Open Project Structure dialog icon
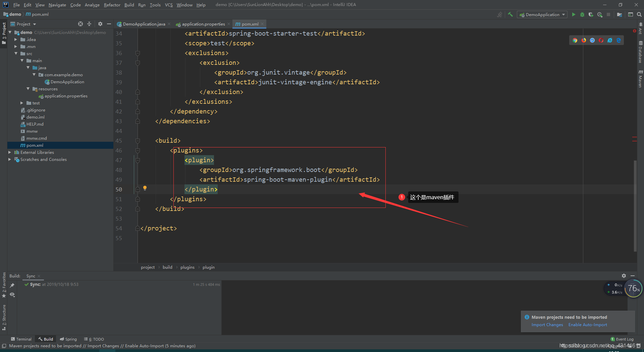644x352 pixels. click(620, 14)
